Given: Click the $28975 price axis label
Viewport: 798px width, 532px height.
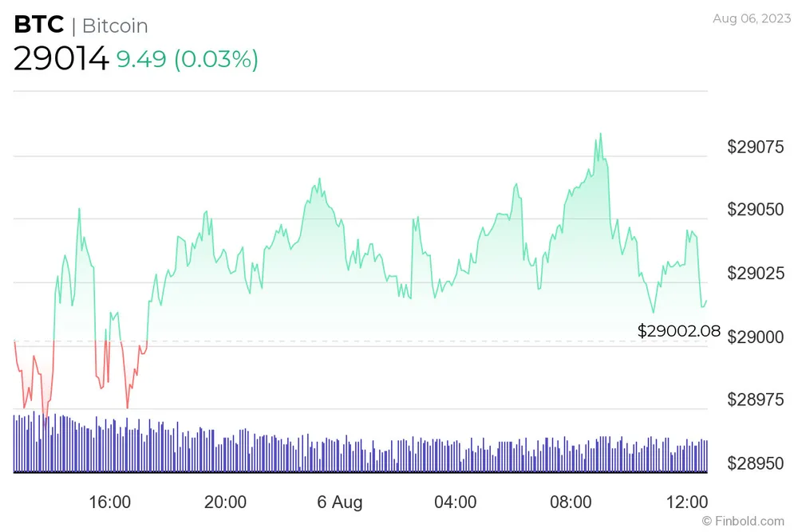Looking at the screenshot, I should [x=755, y=400].
